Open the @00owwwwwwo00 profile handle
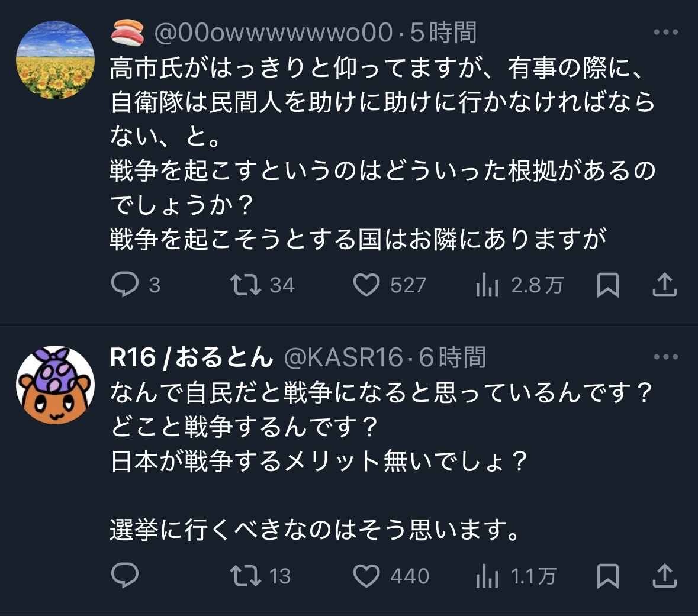 pyautogui.click(x=274, y=33)
